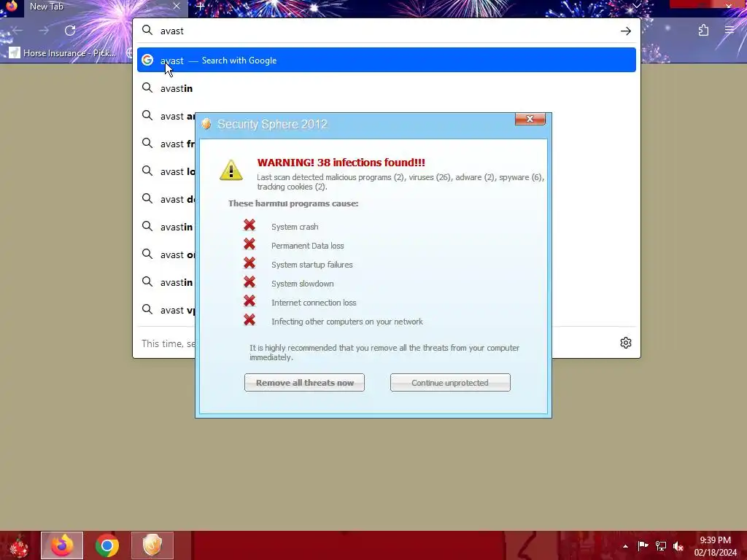The image size is (747, 560).
Task: Click red X beside Permanent Data loss
Action: coord(249,244)
